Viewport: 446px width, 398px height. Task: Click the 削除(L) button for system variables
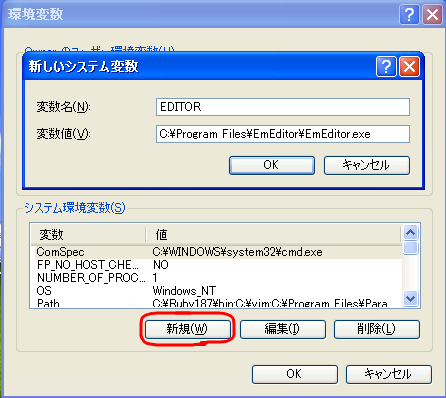377,329
